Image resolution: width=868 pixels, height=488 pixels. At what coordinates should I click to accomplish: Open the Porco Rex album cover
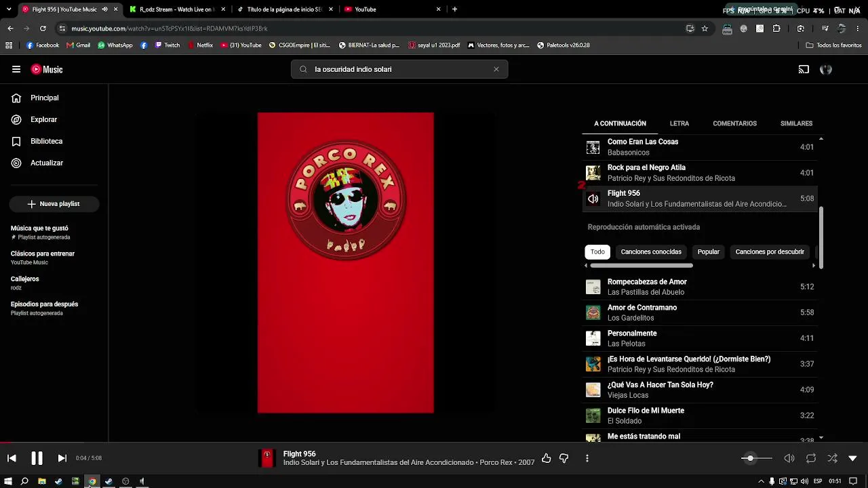[346, 262]
